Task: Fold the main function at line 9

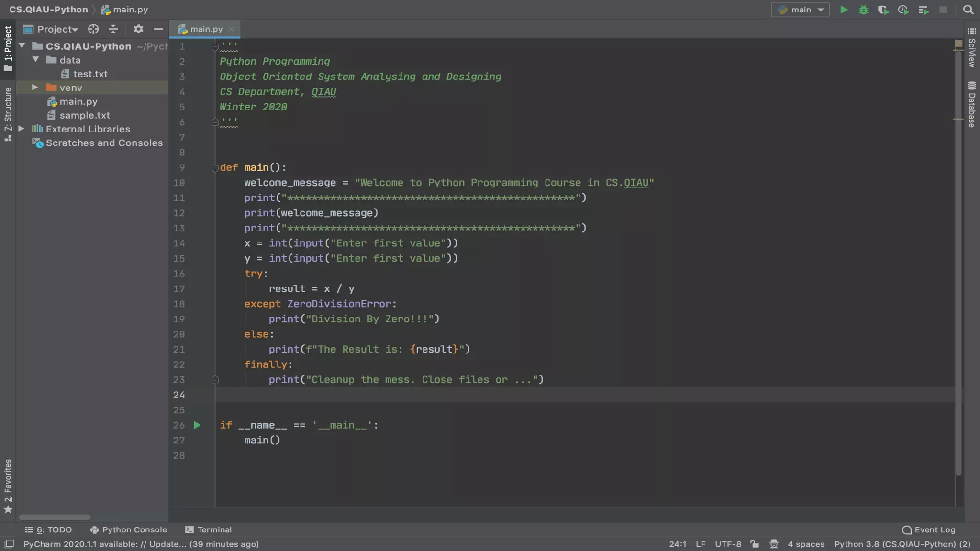Action: click(x=215, y=168)
